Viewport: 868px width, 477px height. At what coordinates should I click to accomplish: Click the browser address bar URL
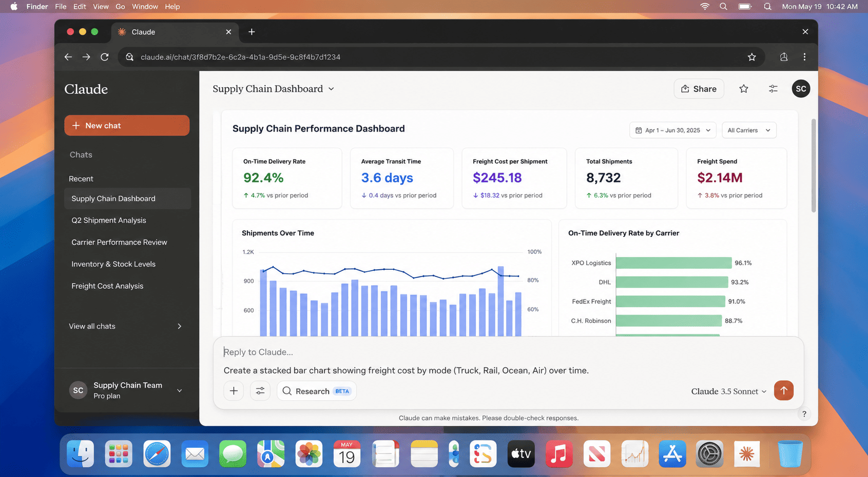[240, 57]
